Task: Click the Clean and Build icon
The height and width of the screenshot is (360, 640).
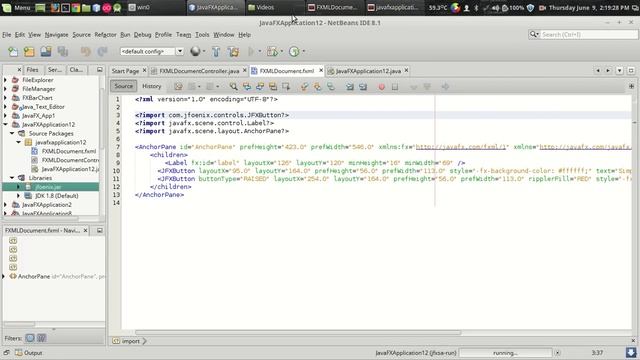Action: coord(233,51)
